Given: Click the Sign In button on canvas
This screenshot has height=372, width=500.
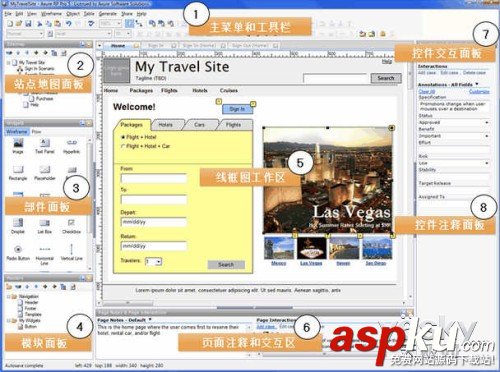Looking at the screenshot, I should [237, 109].
